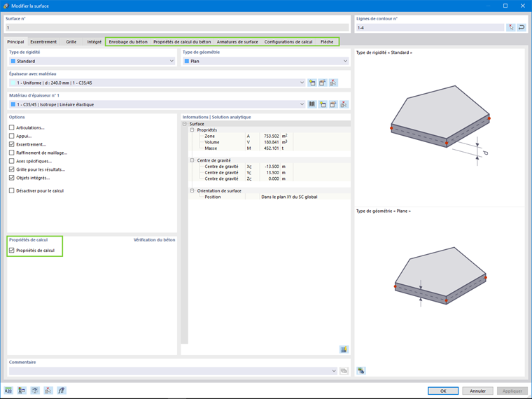
Task: Click the red-X pick icon in Épaisseur row
Action: coord(333,83)
